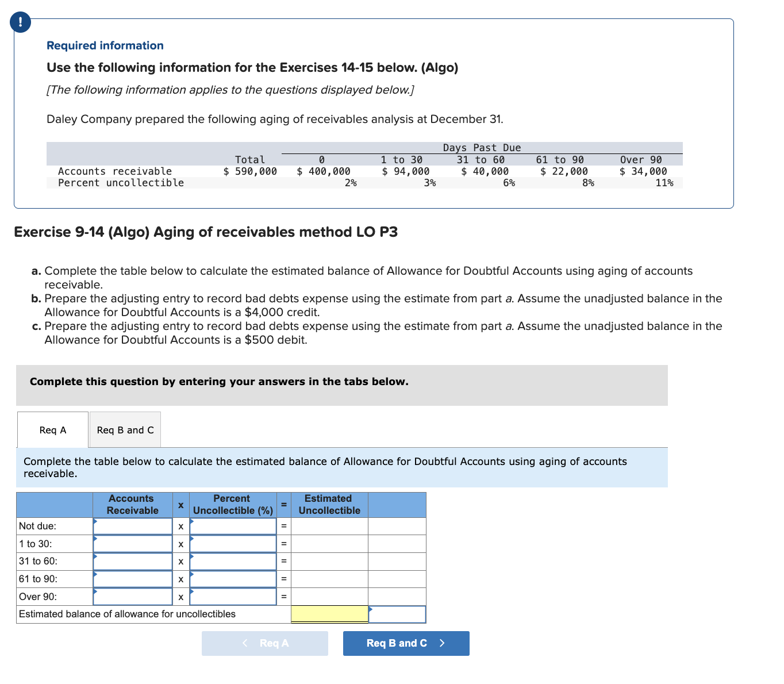This screenshot has height=684, width=784.
Task: Click the Req B and C navigation button
Action: point(406,643)
